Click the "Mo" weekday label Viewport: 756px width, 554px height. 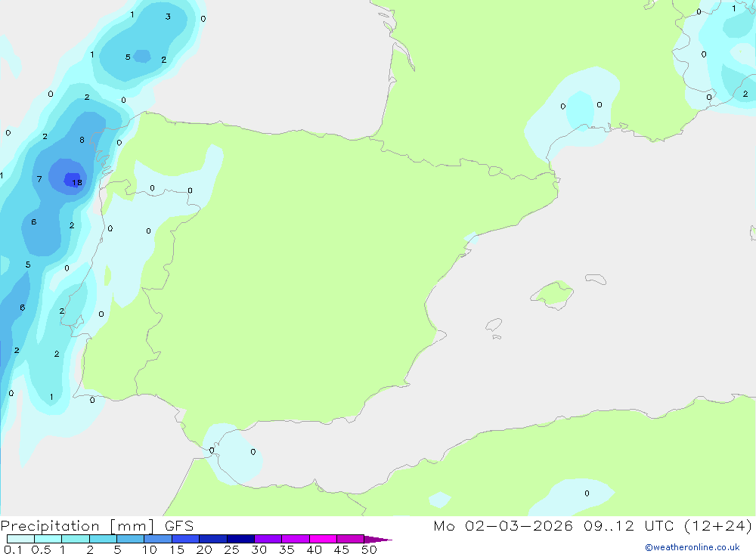tap(444, 525)
